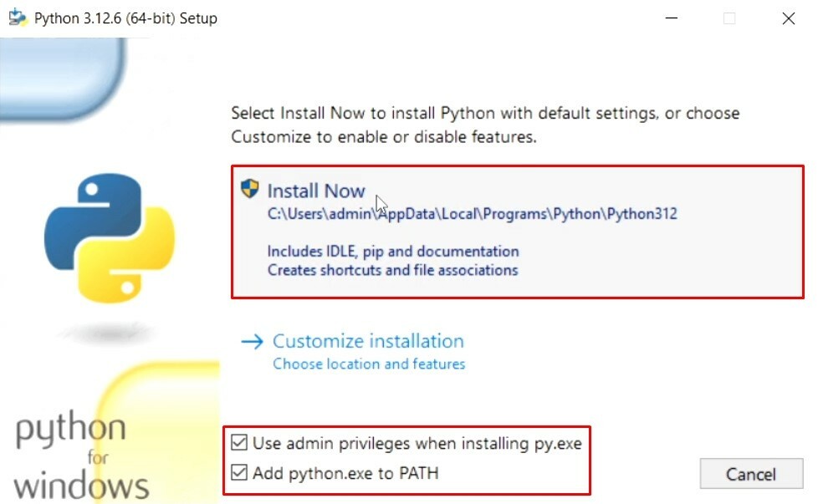Click the blue and yellow Python logo
The width and height of the screenshot is (818, 504).
(110, 239)
